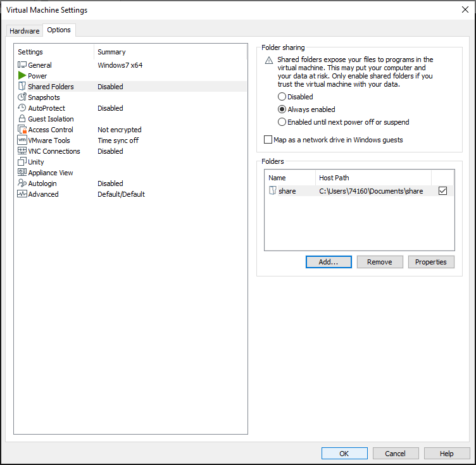The height and width of the screenshot is (465, 476).
Task: Confirm settings with OK button
Action: [344, 454]
